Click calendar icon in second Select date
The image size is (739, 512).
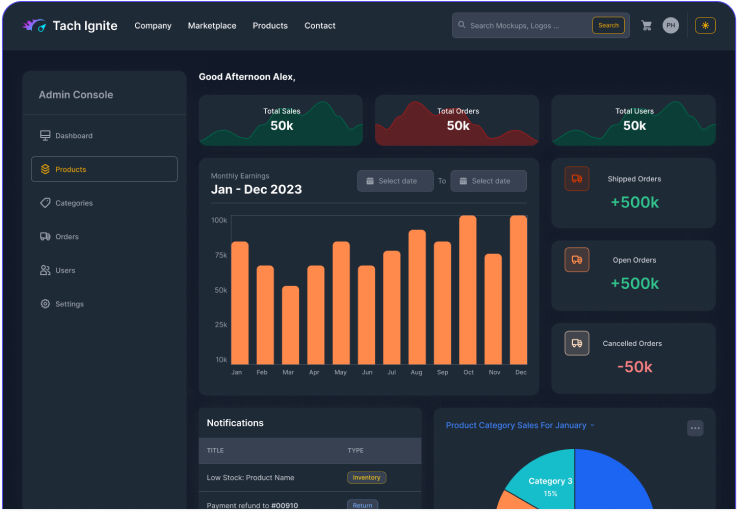tap(463, 181)
